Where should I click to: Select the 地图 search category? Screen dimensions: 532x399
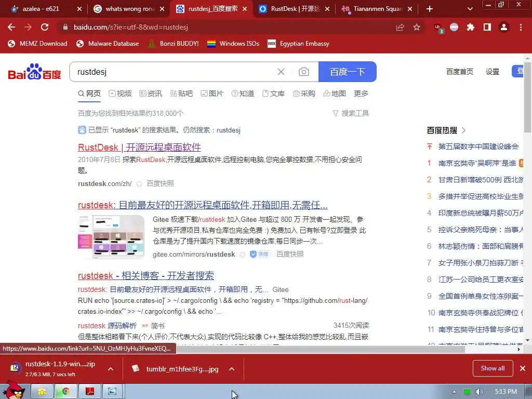click(x=335, y=94)
